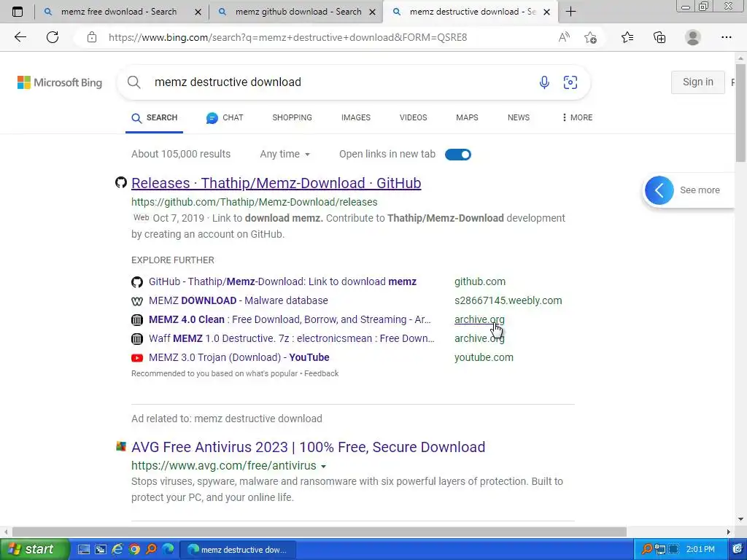Open the Collections icon
The width and height of the screenshot is (747, 560).
(x=659, y=37)
